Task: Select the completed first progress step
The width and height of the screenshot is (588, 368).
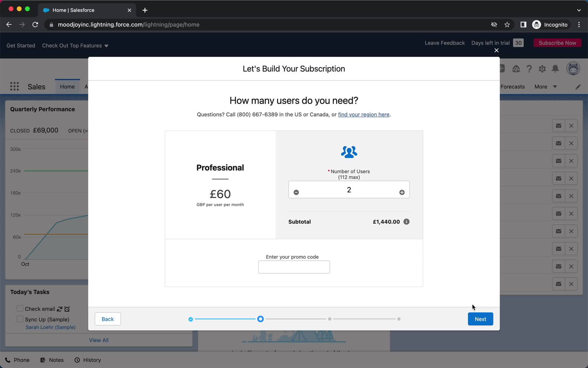Action: (190, 319)
